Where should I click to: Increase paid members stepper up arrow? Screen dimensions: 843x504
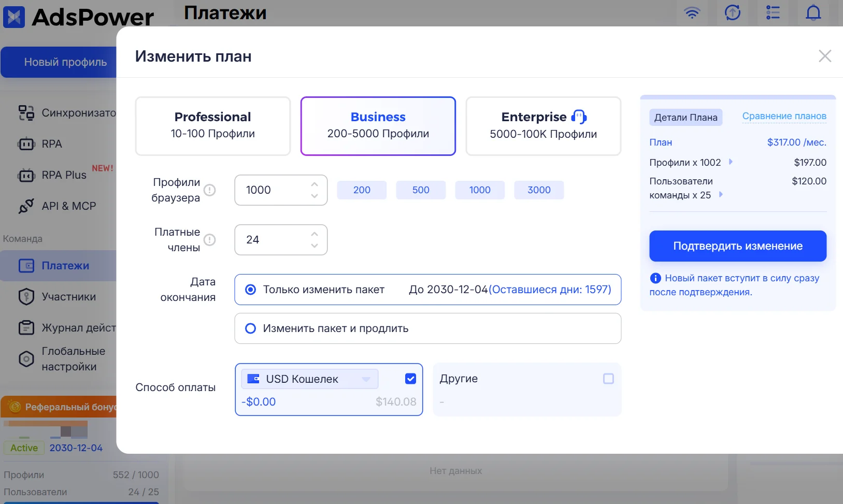point(315,234)
